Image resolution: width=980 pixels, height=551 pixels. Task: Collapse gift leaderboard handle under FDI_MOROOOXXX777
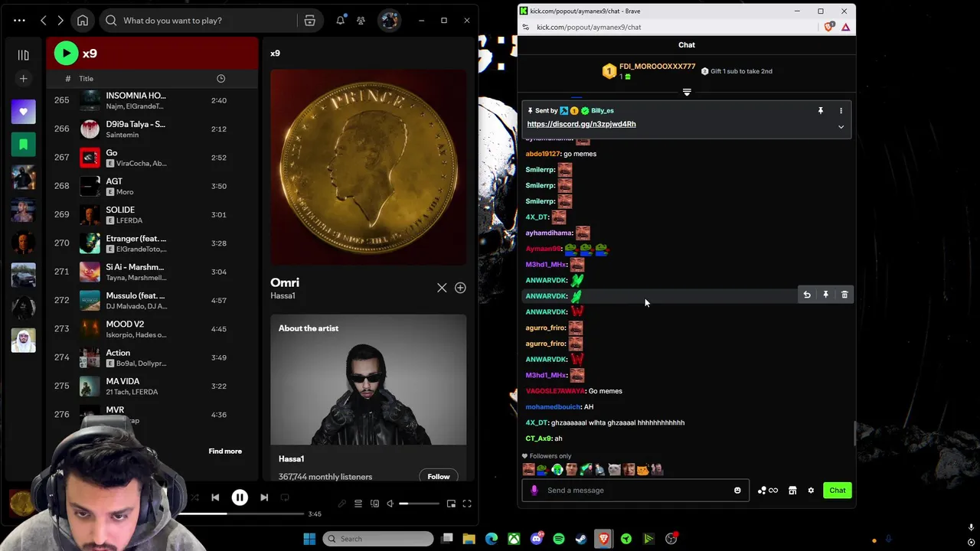point(687,93)
